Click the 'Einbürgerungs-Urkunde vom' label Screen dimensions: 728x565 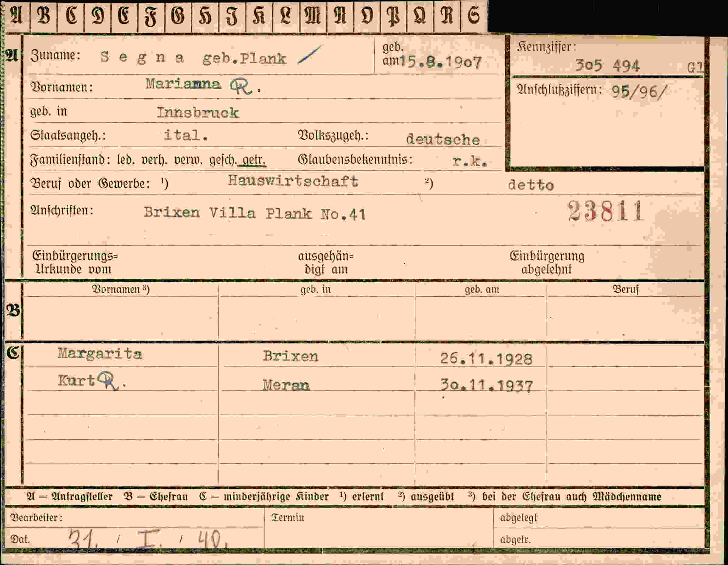click(75, 263)
